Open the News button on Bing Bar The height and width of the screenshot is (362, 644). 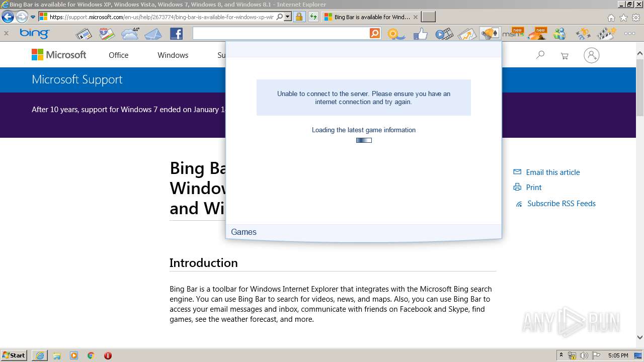84,34
